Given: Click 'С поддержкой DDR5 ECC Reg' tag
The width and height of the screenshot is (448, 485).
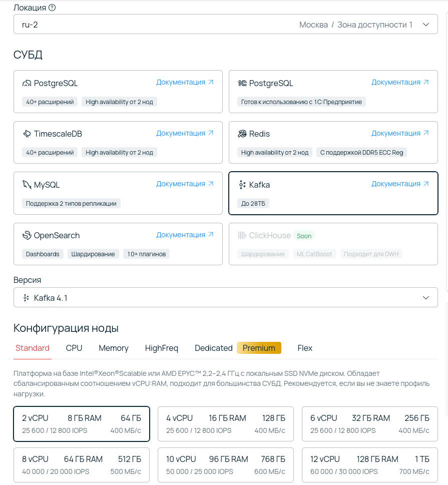Looking at the screenshot, I should point(361,153).
